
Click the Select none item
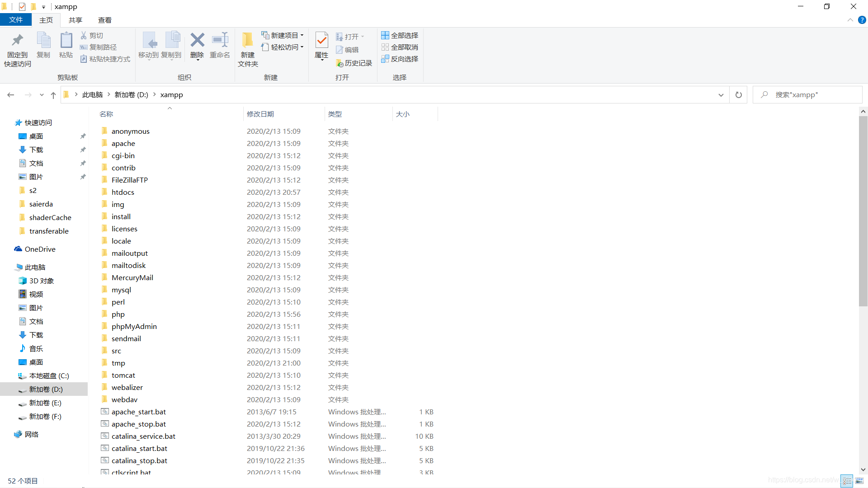pyautogui.click(x=400, y=47)
